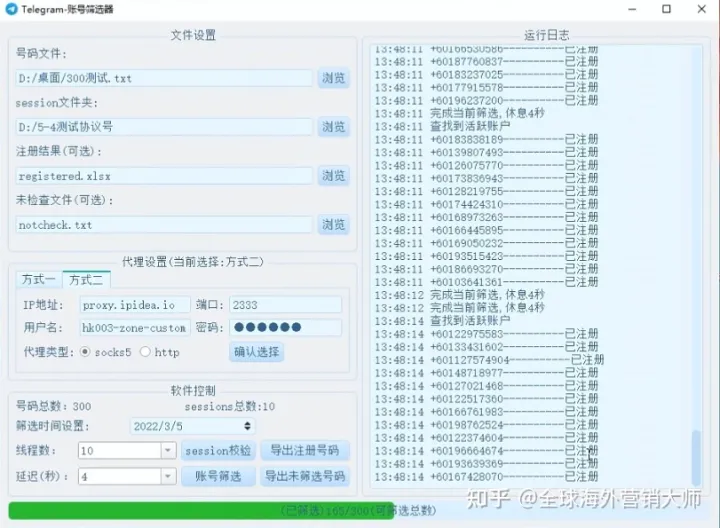Edit the D:/桌面/300测试.txt path field
This screenshot has width=720, height=528.
(164, 79)
